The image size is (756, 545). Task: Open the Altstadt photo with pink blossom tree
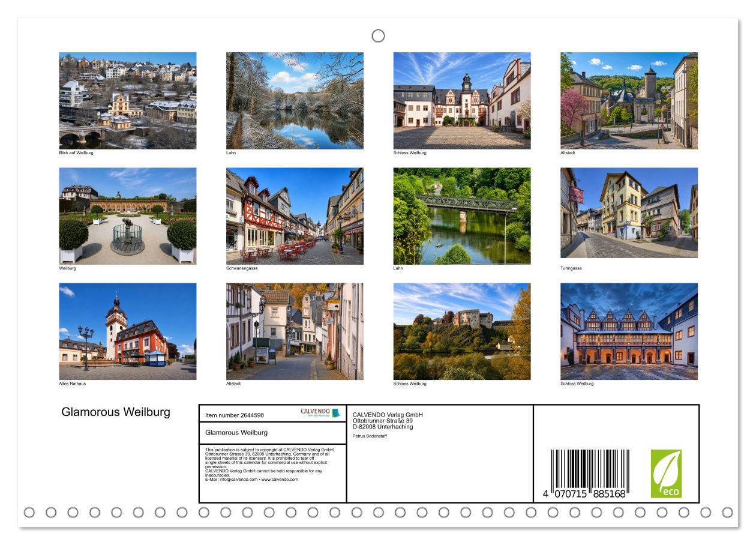click(629, 101)
